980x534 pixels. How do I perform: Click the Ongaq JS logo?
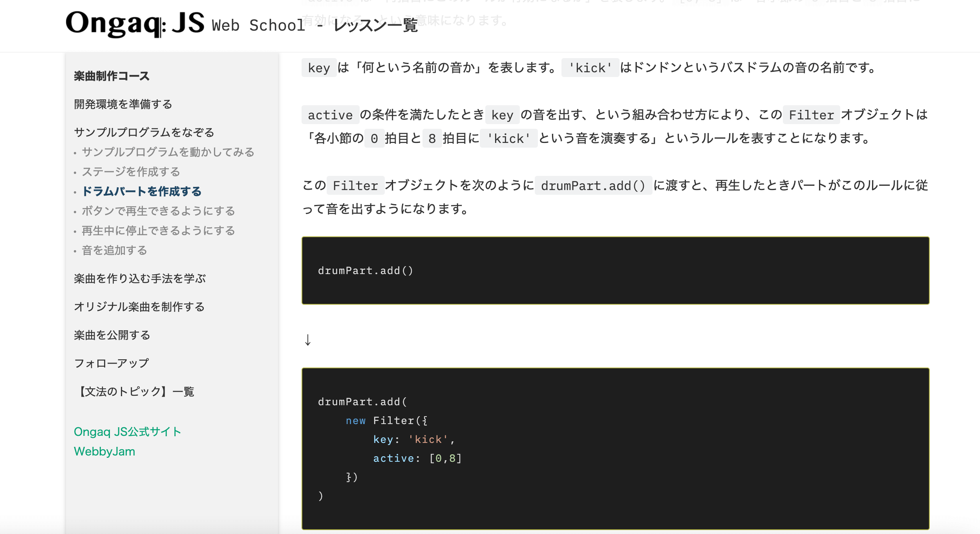135,24
